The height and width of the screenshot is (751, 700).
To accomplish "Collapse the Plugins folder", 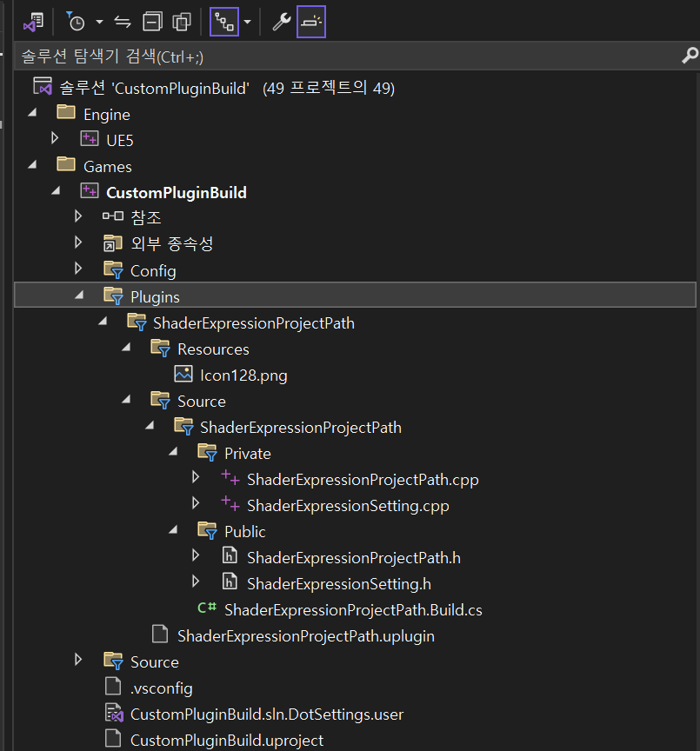I will [79, 296].
